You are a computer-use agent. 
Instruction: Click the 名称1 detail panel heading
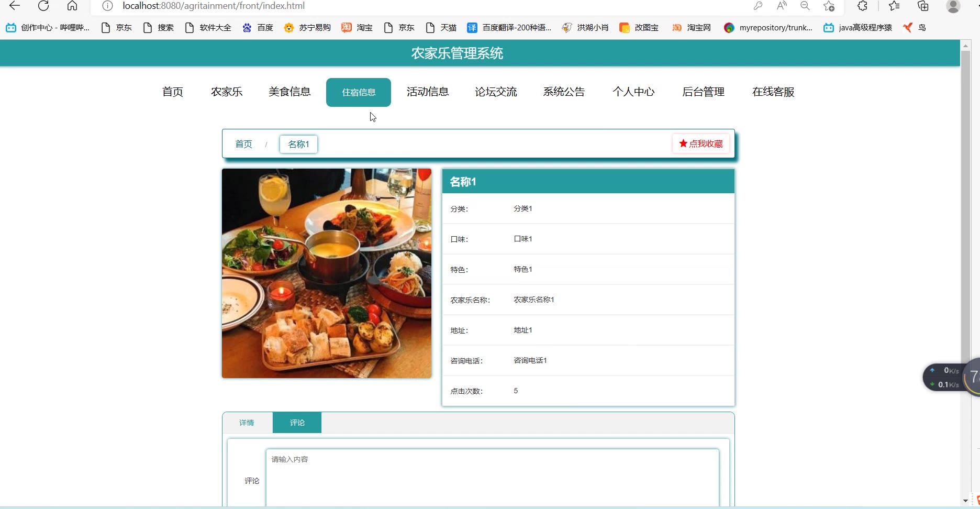(x=463, y=182)
